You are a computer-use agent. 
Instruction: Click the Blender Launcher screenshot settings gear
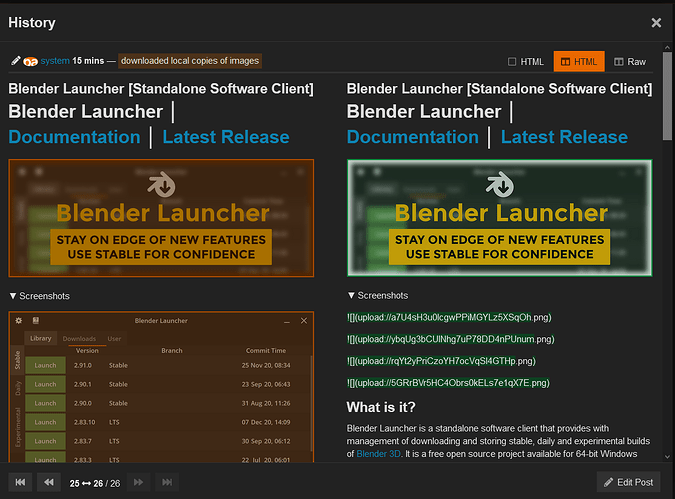(19, 320)
